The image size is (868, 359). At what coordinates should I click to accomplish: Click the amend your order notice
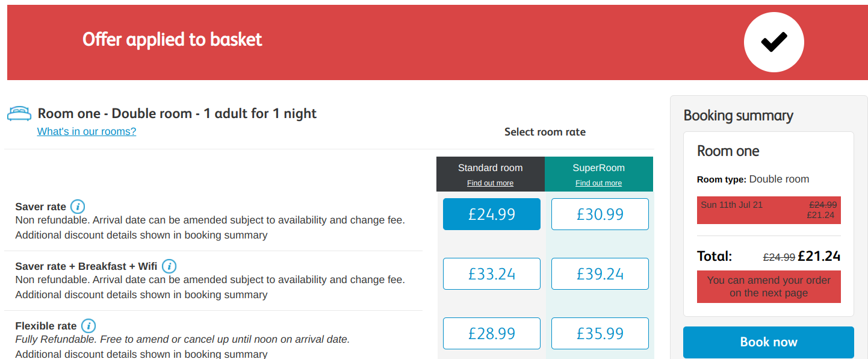click(768, 287)
